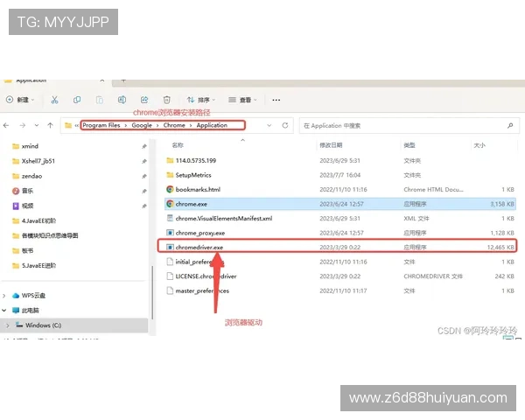This screenshot has height=420, width=525.
Task: Collapse the 此电脑 tree node
Action: point(4,310)
